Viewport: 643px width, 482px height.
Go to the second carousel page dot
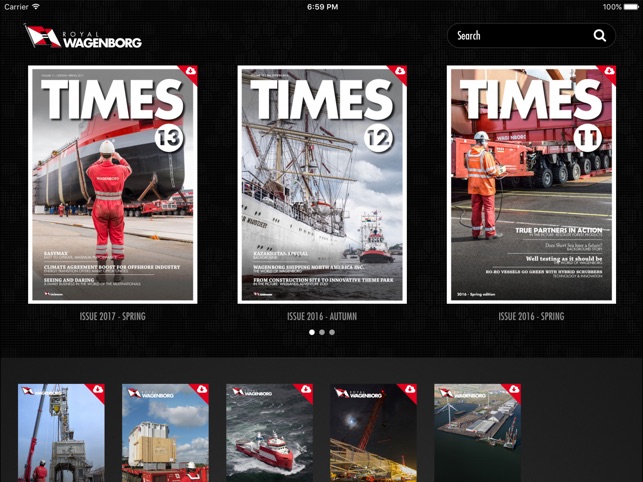pyautogui.click(x=322, y=332)
